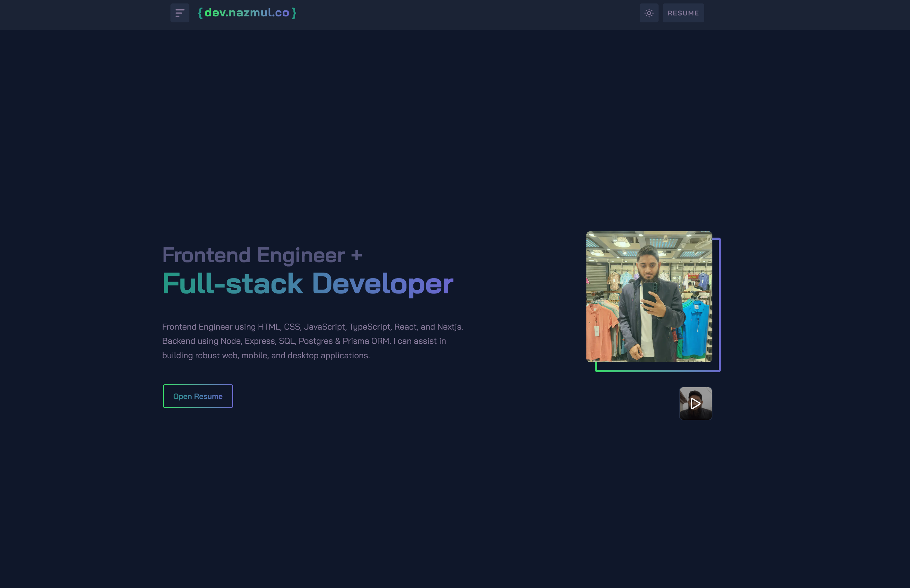Click the Open Resume button
Image resolution: width=910 pixels, height=588 pixels.
coord(198,396)
